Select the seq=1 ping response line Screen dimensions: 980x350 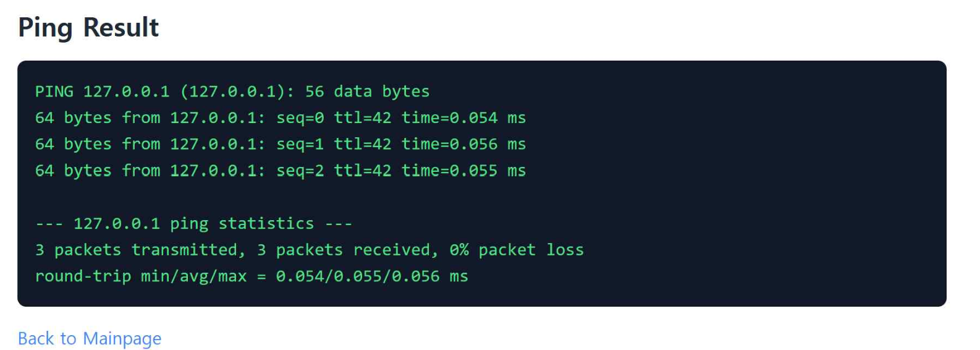point(281,145)
